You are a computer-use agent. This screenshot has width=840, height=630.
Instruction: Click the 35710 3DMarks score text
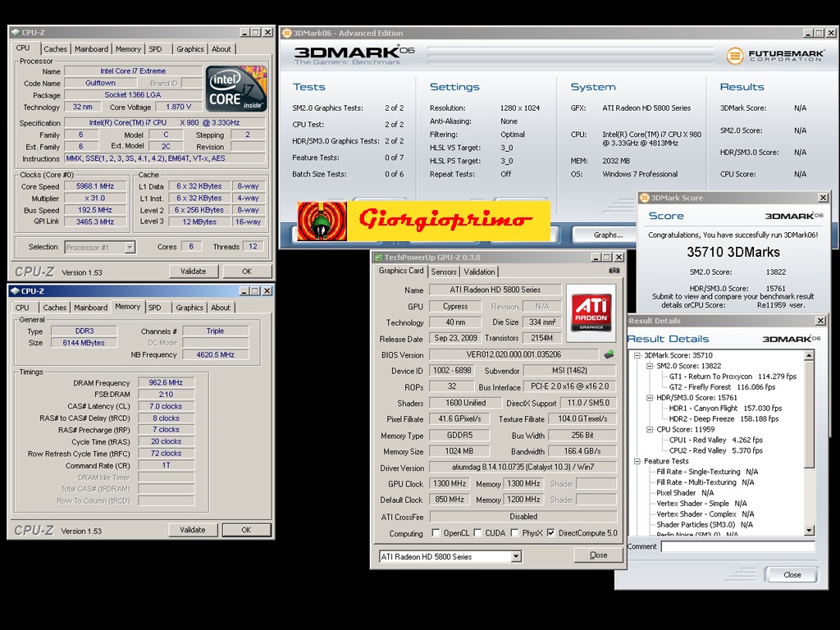(733, 253)
